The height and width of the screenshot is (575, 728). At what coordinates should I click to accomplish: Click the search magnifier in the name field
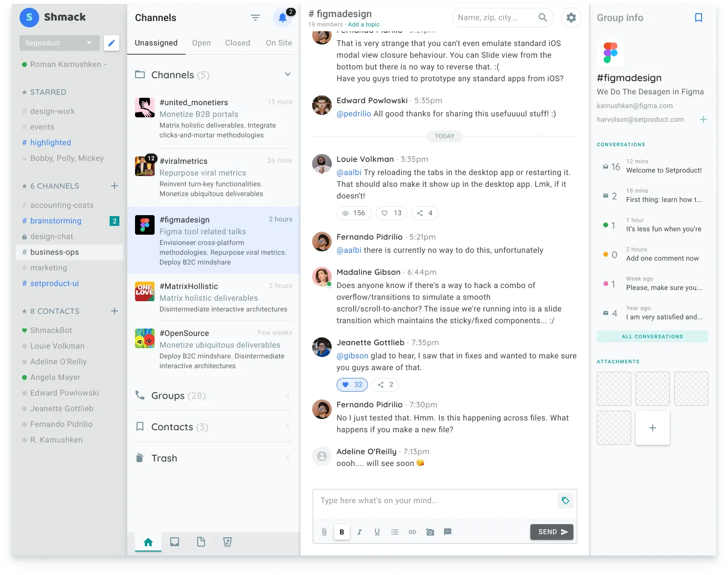tap(543, 17)
